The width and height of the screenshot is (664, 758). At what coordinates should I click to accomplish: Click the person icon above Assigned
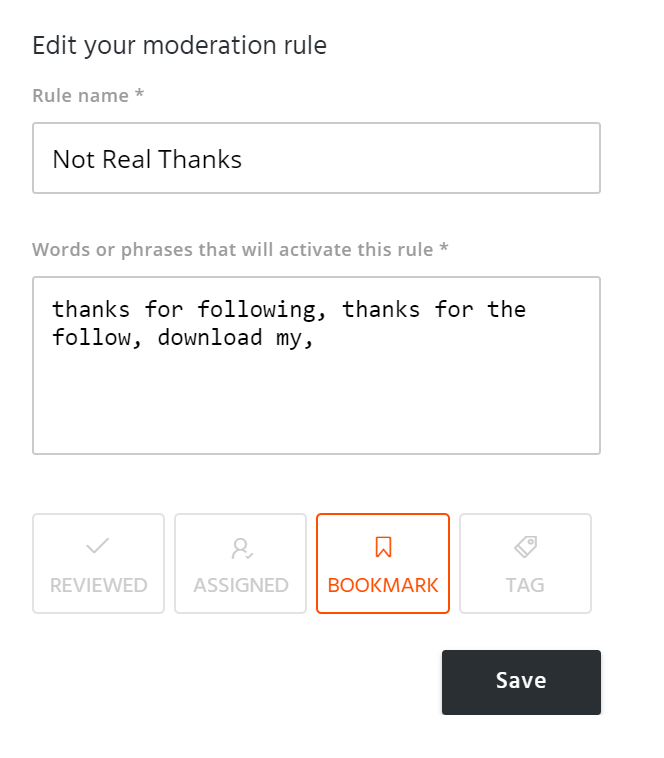(241, 548)
